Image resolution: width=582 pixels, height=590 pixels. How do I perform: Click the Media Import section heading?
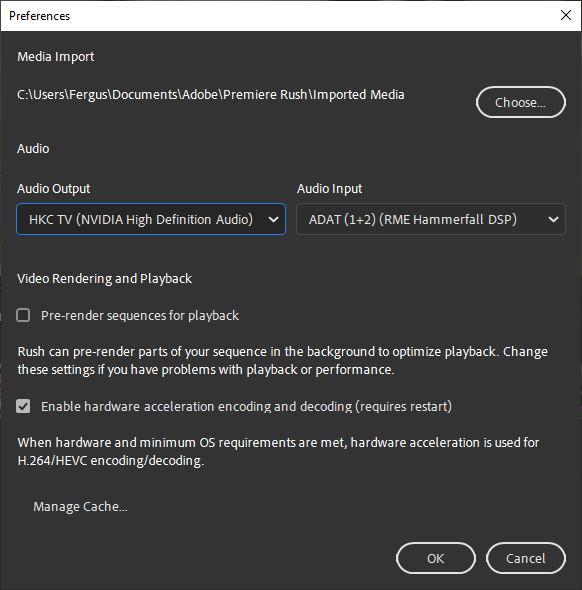pos(56,57)
